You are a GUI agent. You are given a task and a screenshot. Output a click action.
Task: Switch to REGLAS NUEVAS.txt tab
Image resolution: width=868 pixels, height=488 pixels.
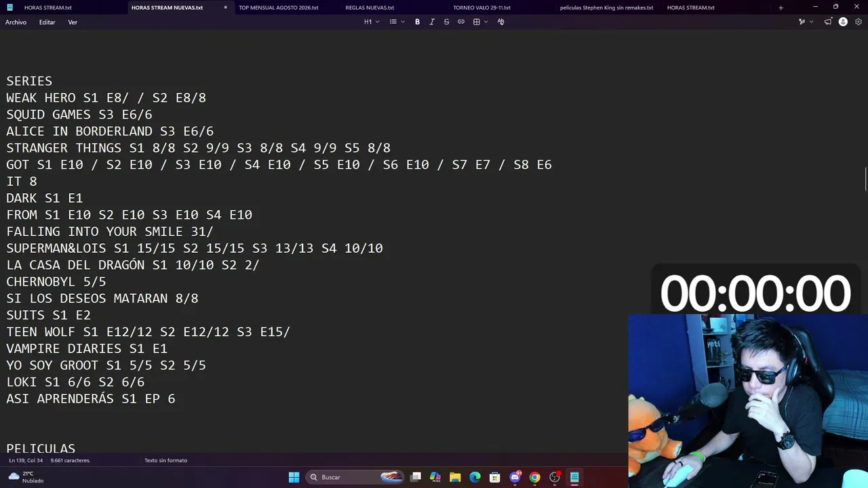pos(370,7)
